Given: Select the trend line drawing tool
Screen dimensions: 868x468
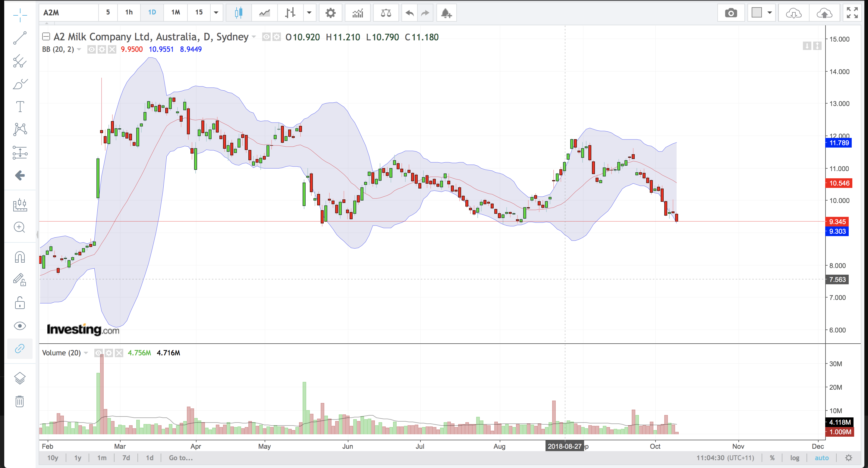Looking at the screenshot, I should (x=20, y=38).
